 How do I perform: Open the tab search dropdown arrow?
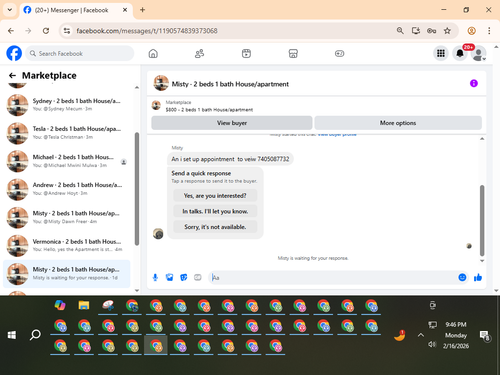10,10
